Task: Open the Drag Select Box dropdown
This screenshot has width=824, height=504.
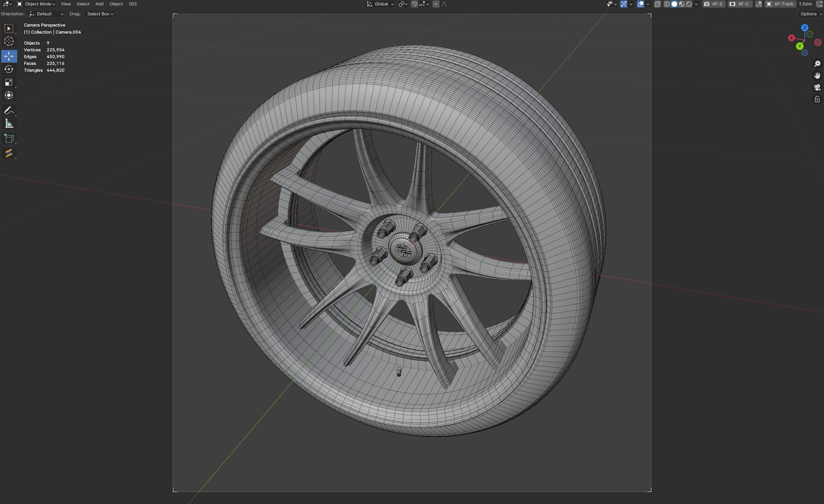Action: click(100, 14)
